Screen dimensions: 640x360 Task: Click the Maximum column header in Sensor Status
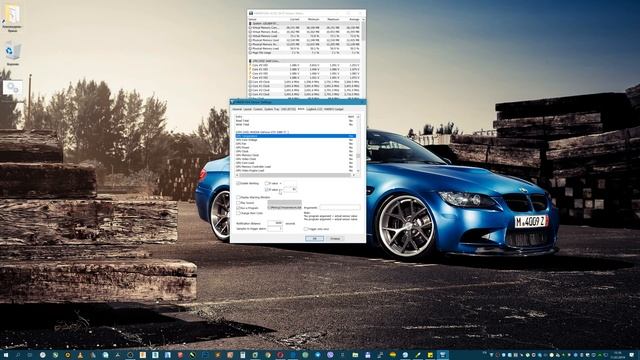pos(333,19)
